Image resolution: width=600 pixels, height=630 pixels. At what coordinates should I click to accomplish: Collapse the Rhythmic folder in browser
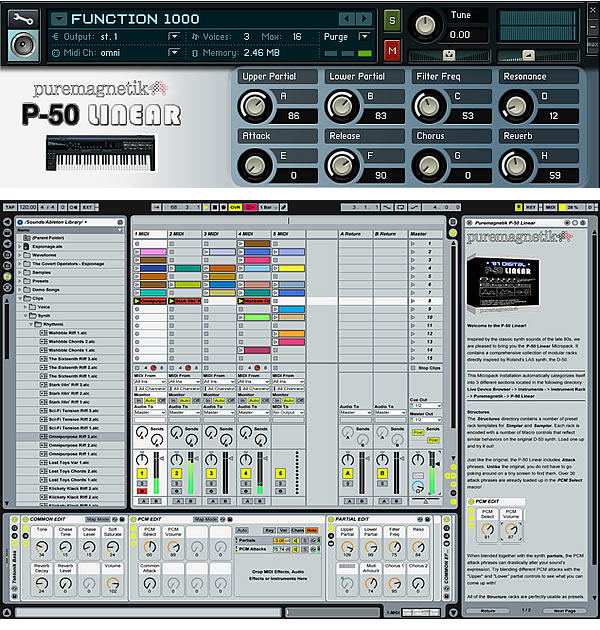(x=31, y=324)
